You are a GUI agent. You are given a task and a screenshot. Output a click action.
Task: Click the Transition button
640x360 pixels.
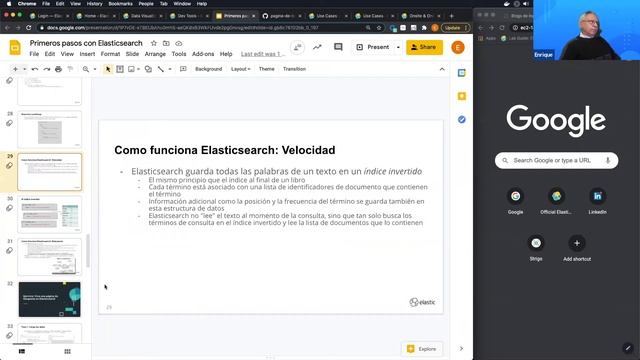pos(294,69)
